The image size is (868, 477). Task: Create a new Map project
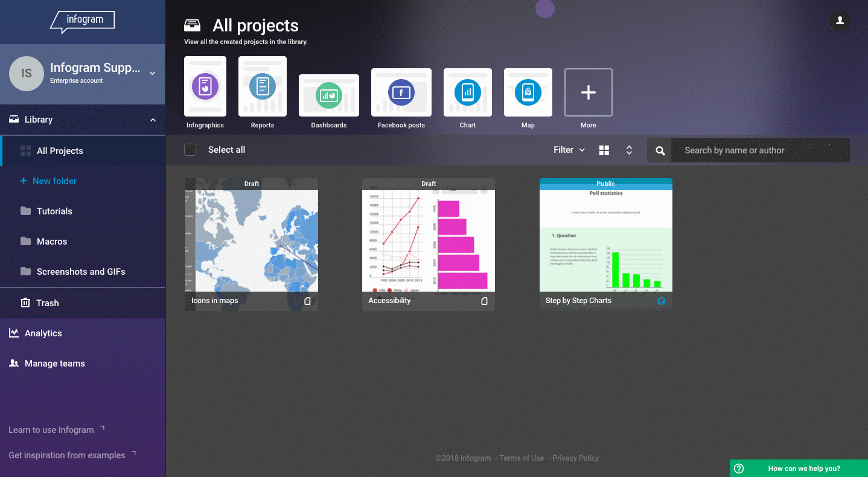point(528,92)
